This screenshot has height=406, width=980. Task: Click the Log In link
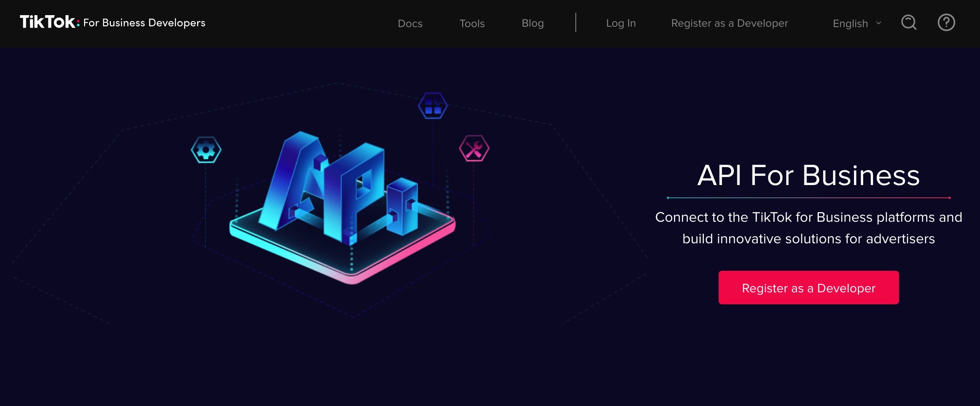621,23
